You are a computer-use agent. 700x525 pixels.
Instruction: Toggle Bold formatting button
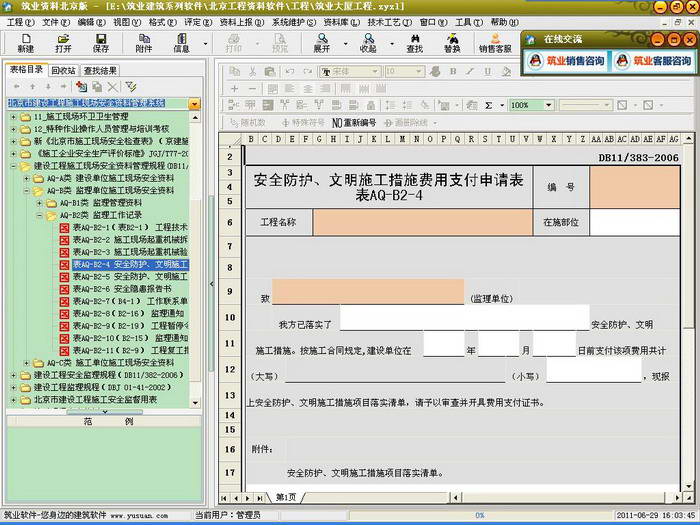click(453, 71)
